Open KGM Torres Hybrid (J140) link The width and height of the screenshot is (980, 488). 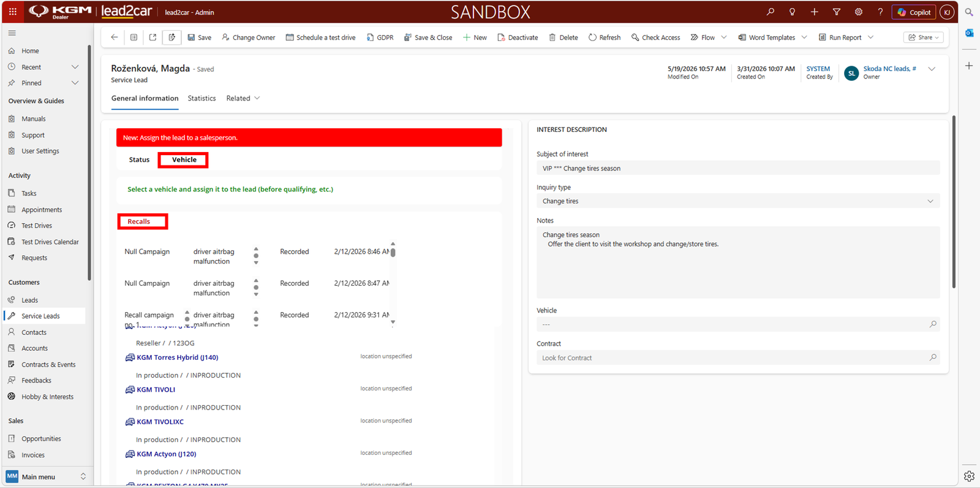pyautogui.click(x=177, y=357)
